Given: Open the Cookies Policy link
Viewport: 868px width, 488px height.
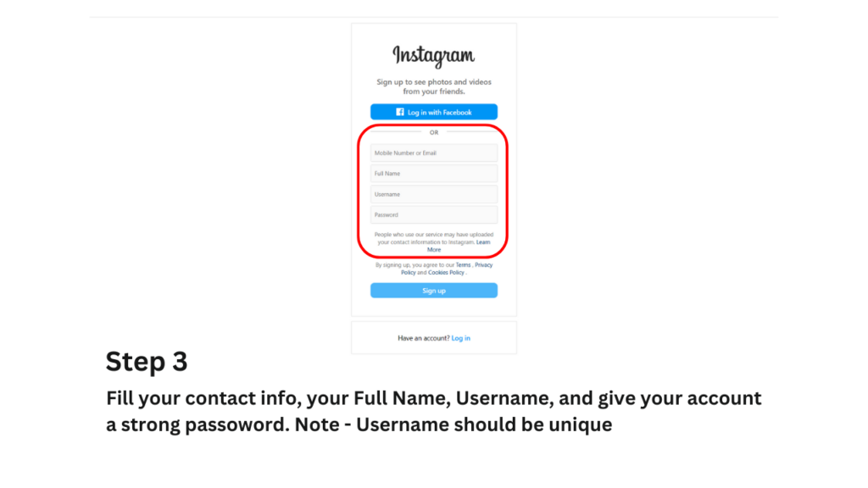Looking at the screenshot, I should (x=446, y=273).
